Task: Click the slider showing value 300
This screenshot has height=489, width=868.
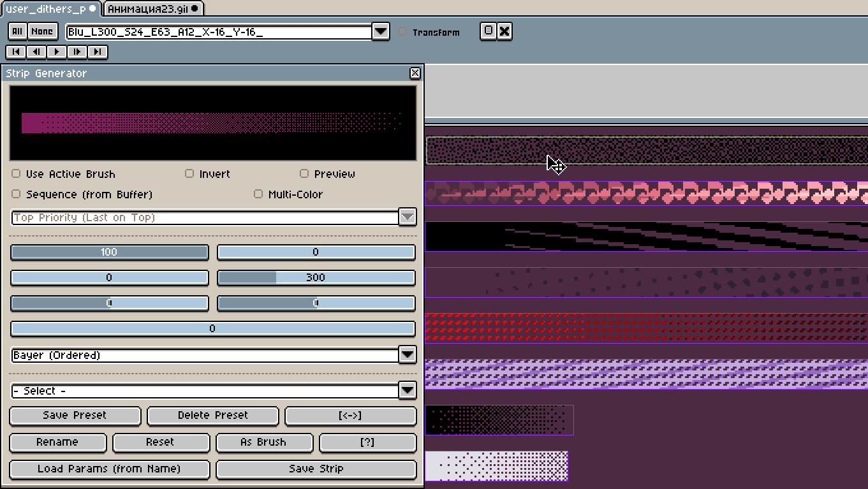Action: [x=316, y=277]
